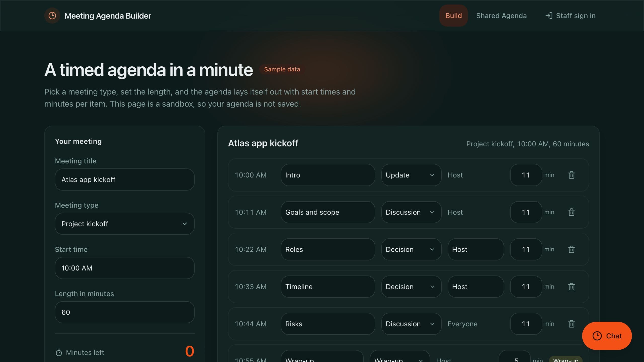Click the Project kickoff, 10:00 AM summary text
The width and height of the screenshot is (644, 362).
(x=528, y=144)
